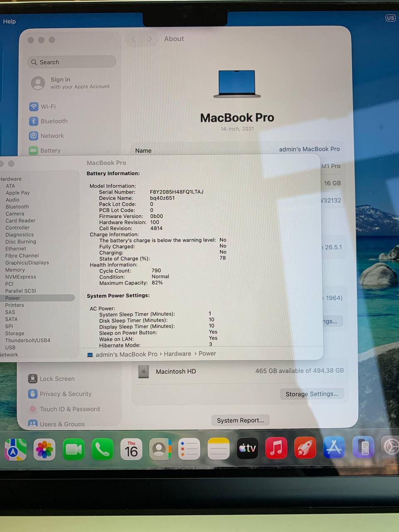Select ATA in System Report sidebar
This screenshot has height=532, width=399.
[10, 186]
